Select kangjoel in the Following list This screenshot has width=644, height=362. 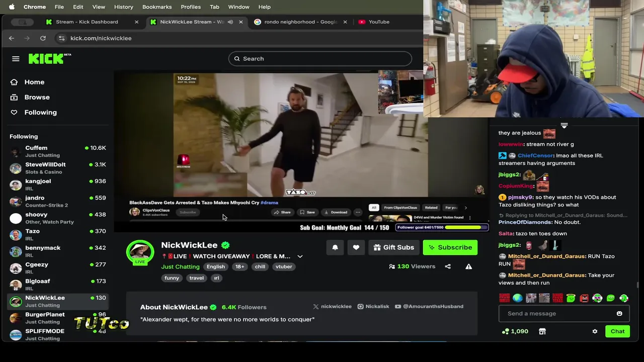(x=58, y=185)
